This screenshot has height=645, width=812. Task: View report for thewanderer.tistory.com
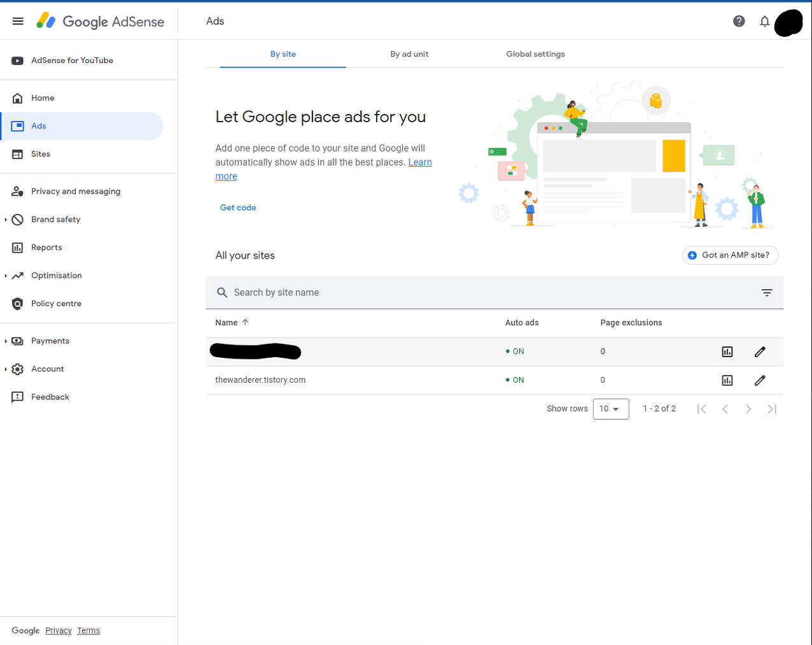click(727, 381)
